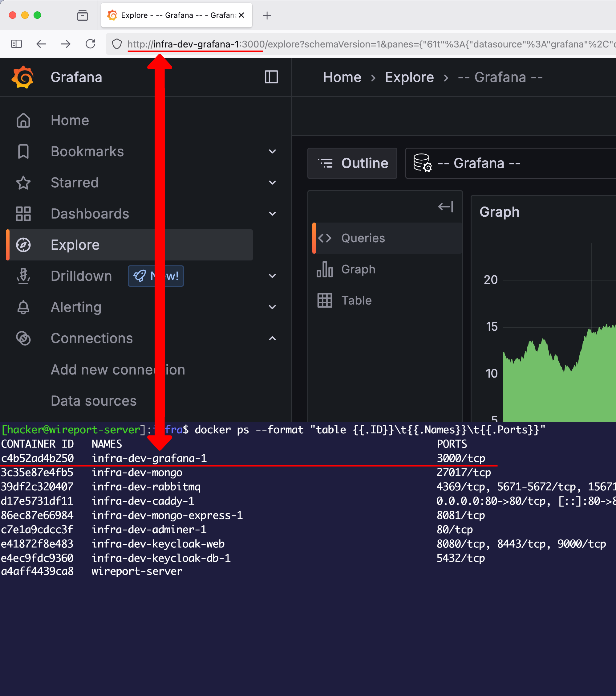Click the Grafana logo in the sidebar

click(22, 77)
